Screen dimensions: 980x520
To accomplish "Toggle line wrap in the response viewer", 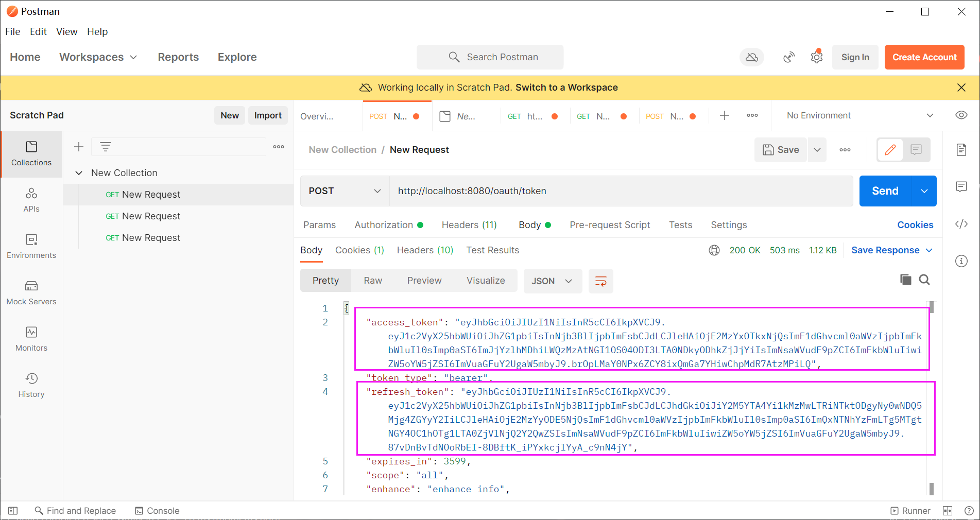I will point(601,281).
